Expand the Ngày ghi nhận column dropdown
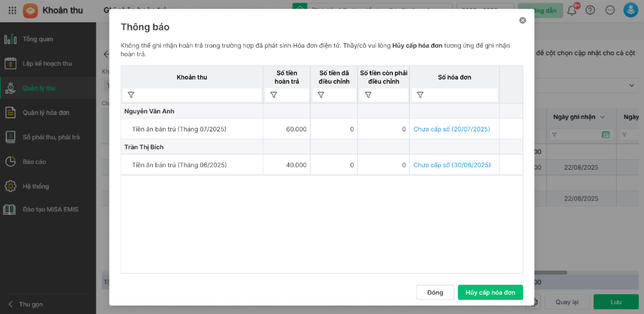 (x=603, y=117)
